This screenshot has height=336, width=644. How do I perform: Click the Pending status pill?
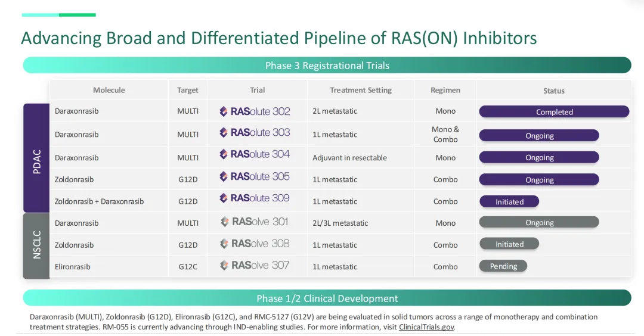(503, 266)
